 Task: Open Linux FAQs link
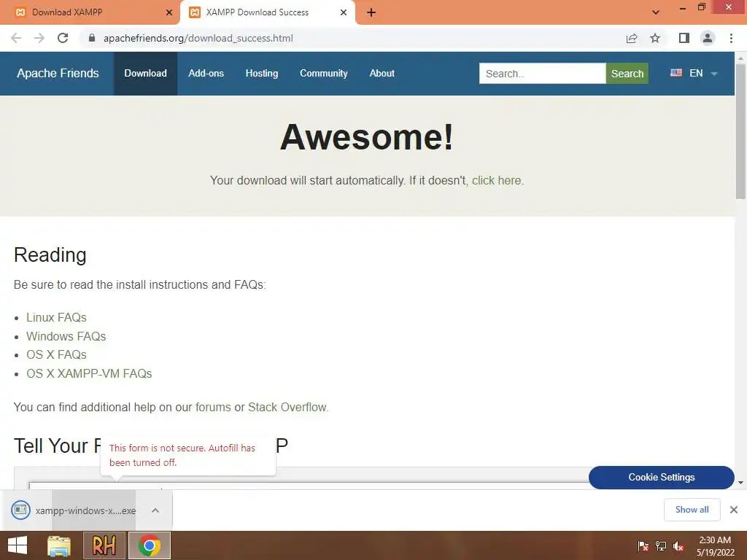(x=56, y=318)
